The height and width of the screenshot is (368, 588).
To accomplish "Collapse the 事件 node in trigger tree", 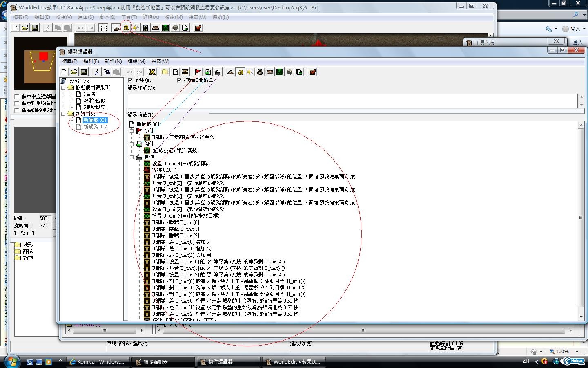I will tap(132, 131).
